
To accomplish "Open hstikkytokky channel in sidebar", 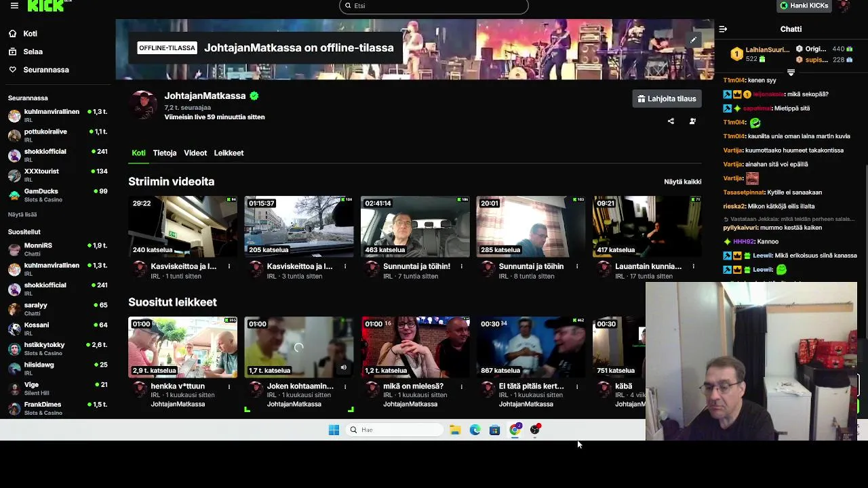I will (x=58, y=349).
